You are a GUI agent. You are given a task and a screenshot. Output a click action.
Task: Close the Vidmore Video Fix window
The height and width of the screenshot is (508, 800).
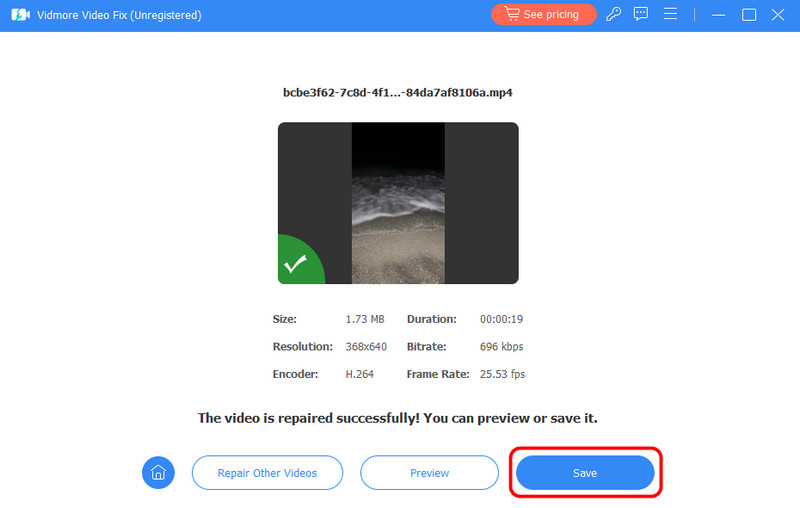point(778,15)
